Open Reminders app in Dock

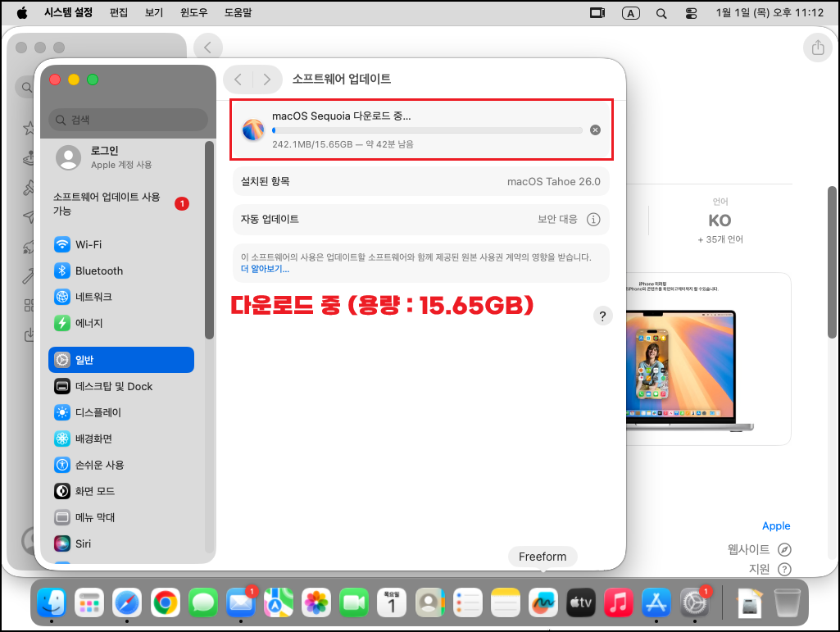[x=468, y=602]
